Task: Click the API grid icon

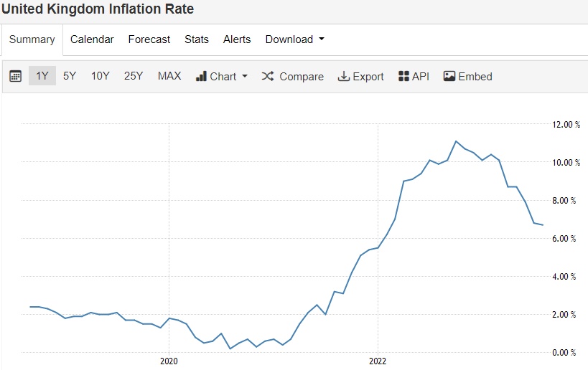Action: (403, 76)
